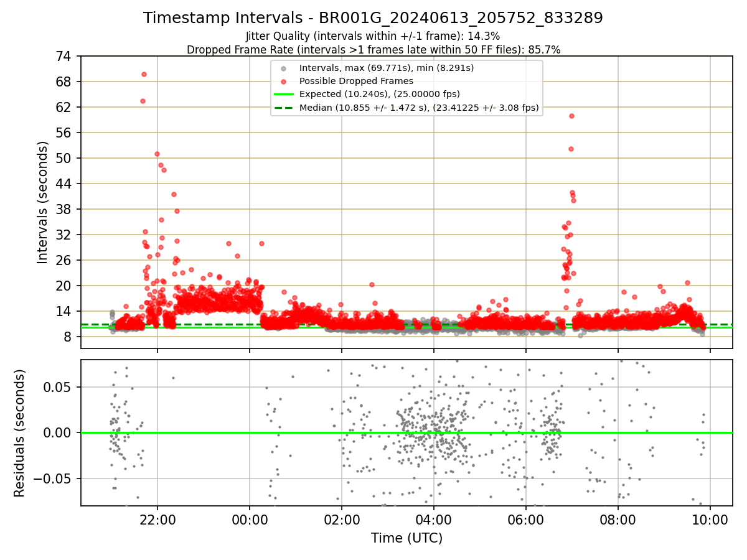Click the 'Intervals (seconds)' y-axis label
The height and width of the screenshot is (560, 747).
click(42, 202)
